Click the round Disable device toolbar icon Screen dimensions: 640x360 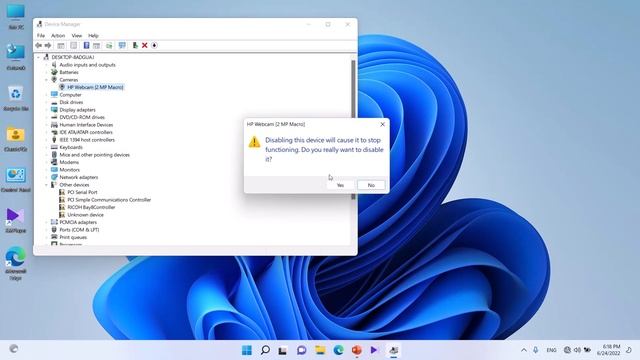tap(154, 45)
